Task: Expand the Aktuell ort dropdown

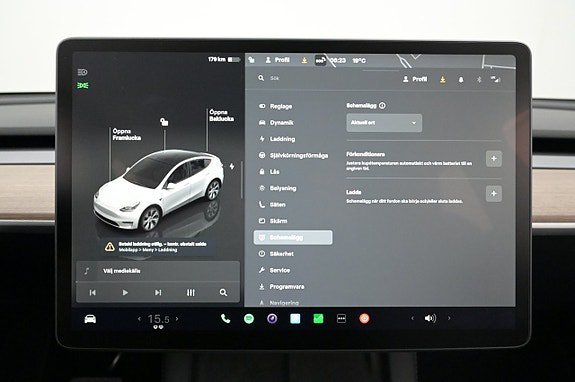Action: click(x=384, y=123)
